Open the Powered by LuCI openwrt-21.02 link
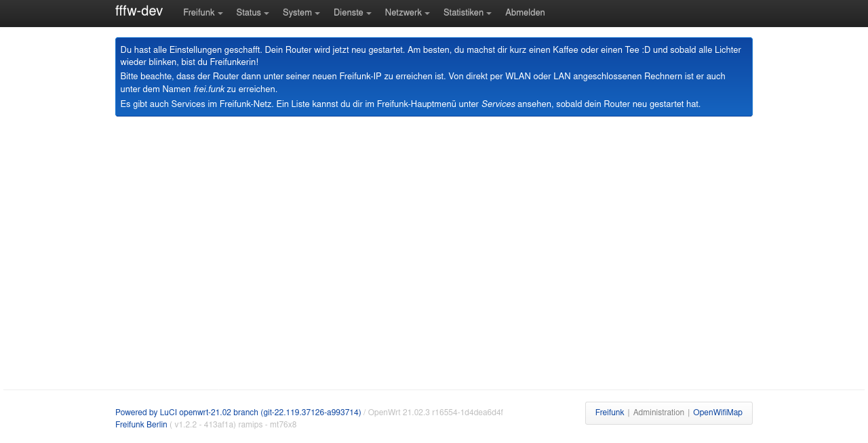This screenshot has width=868, height=443. tap(237, 413)
